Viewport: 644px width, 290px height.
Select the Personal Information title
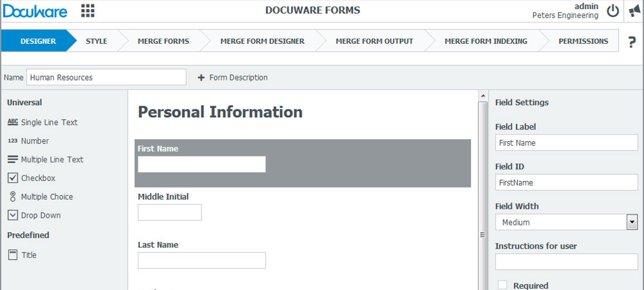(x=220, y=111)
